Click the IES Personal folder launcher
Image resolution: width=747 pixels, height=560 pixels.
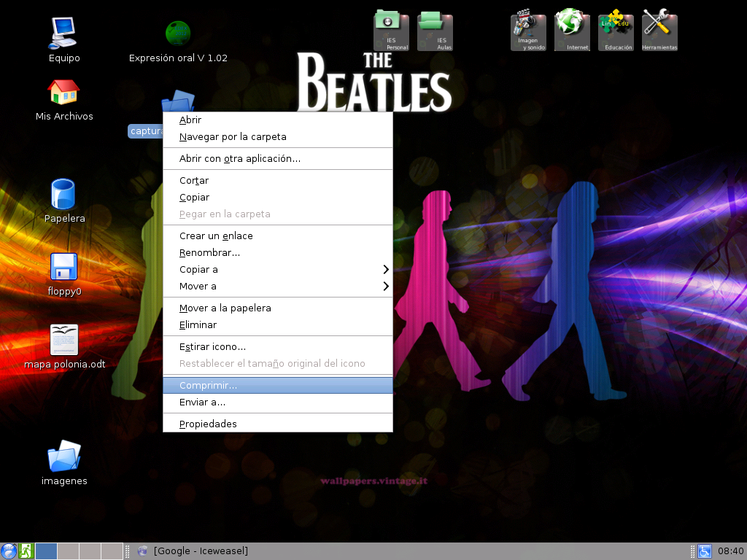[x=391, y=31]
